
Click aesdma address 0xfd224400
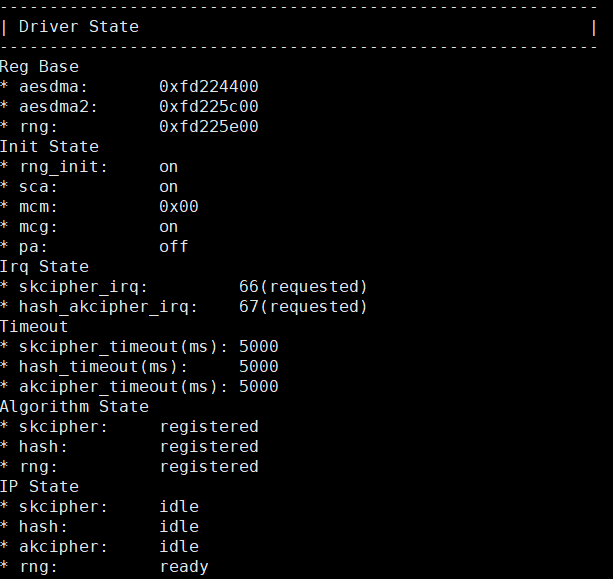[x=209, y=86]
